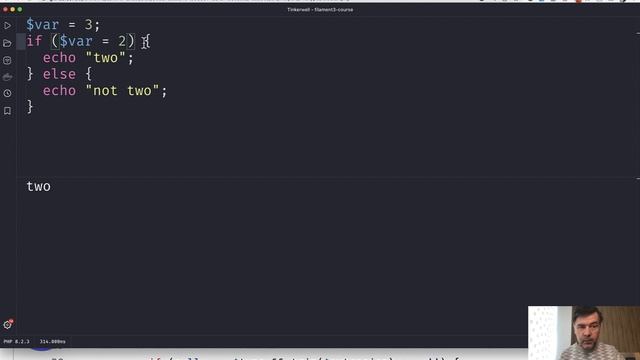Place cursor on 'if ($var = 2)' line
The image size is (640, 360).
(x=88, y=41)
